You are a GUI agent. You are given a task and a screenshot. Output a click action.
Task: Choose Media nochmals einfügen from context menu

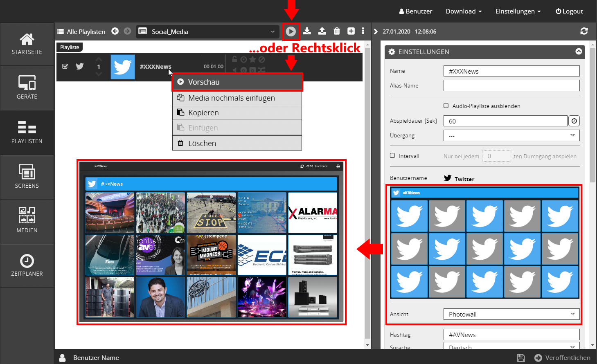[237, 98]
